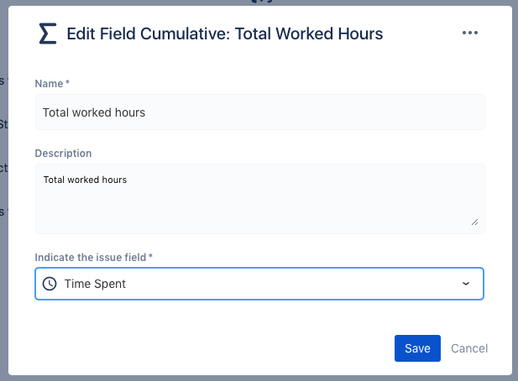This screenshot has width=518, height=381.
Task: Place cursor in 'Total worked hours' description text
Action: 85,180
